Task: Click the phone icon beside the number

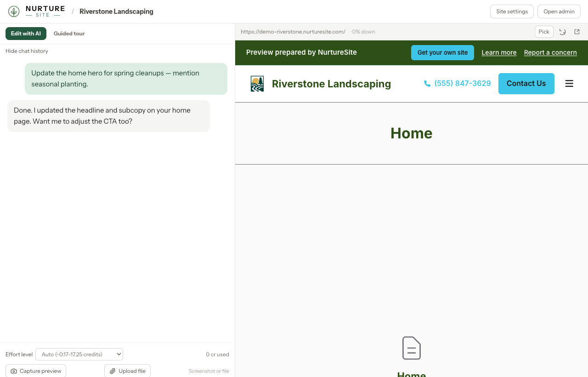Action: point(427,84)
